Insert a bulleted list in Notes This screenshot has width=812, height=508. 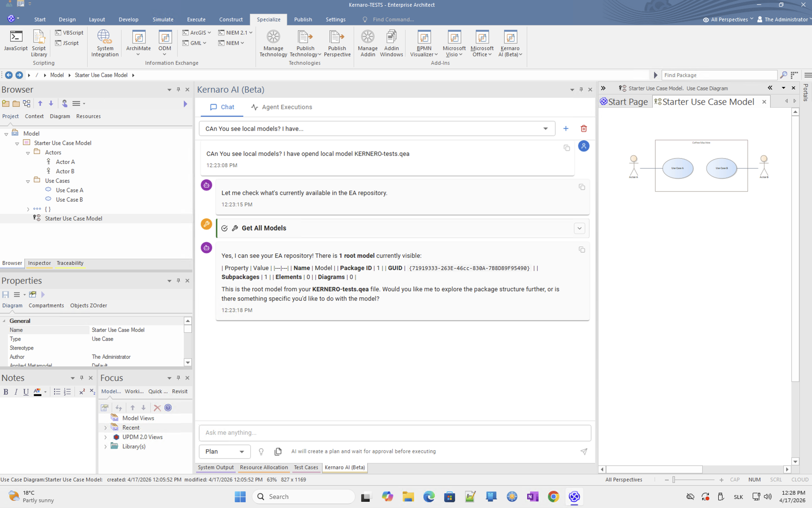(x=57, y=392)
